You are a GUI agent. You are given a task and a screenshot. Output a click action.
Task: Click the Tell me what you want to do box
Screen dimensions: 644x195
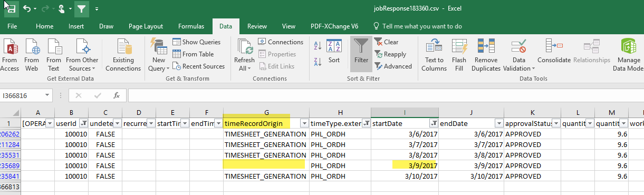coord(417,26)
